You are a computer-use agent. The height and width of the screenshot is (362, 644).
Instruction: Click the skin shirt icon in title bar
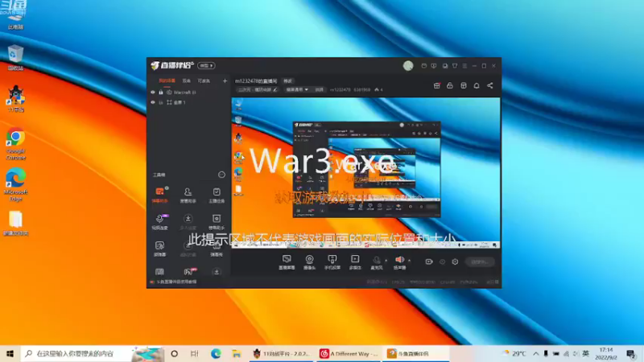click(455, 66)
